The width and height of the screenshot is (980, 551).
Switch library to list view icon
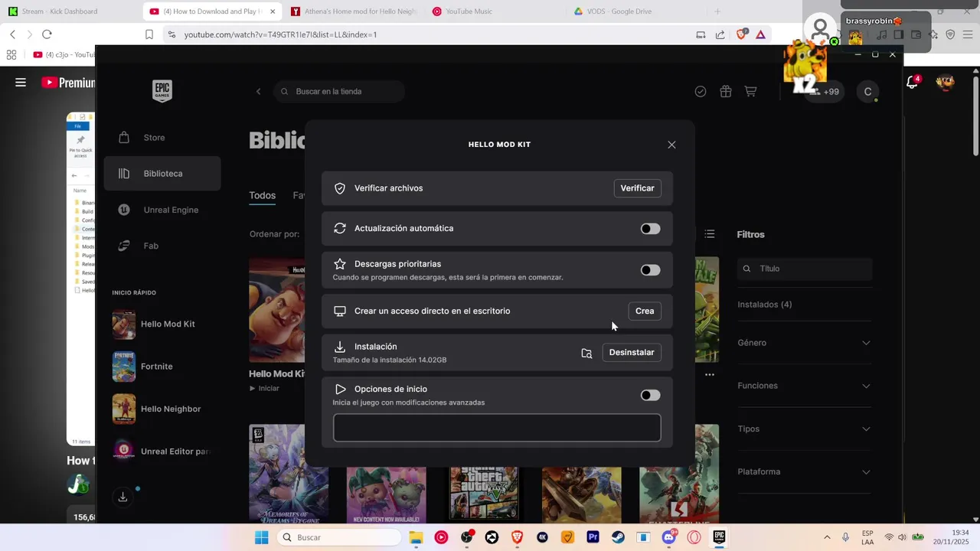(x=710, y=233)
